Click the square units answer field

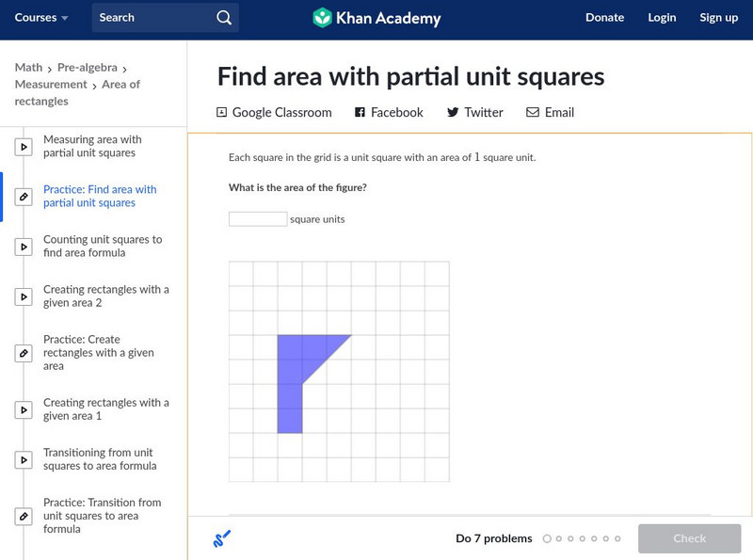click(x=258, y=219)
